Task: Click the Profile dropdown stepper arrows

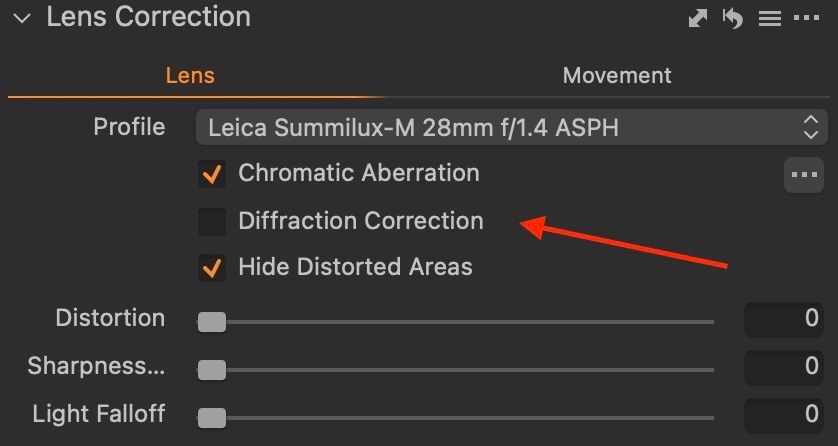Action: coord(810,127)
